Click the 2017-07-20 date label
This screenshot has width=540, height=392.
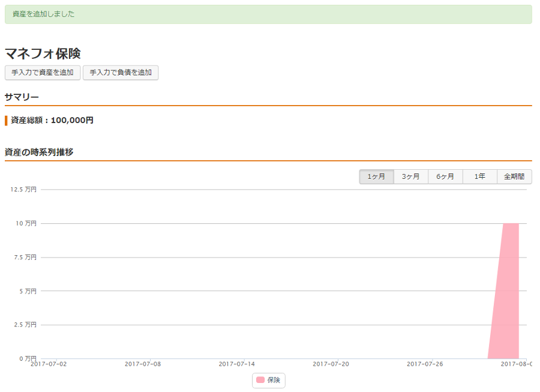coord(331,364)
